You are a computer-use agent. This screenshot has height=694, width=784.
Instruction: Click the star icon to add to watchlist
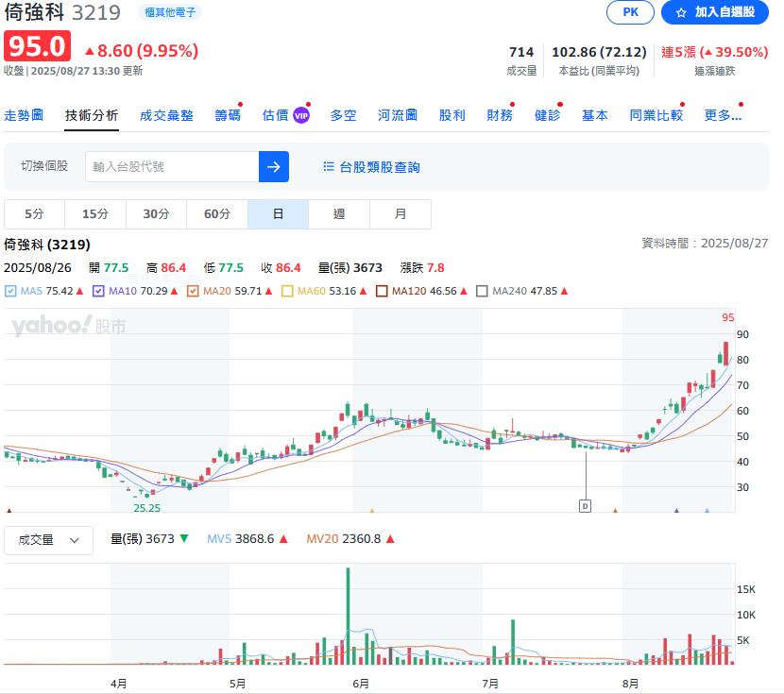[x=680, y=12]
